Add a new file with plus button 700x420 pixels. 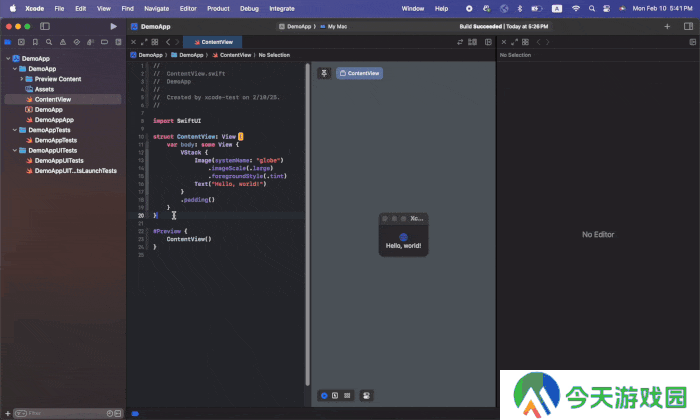click(8, 413)
